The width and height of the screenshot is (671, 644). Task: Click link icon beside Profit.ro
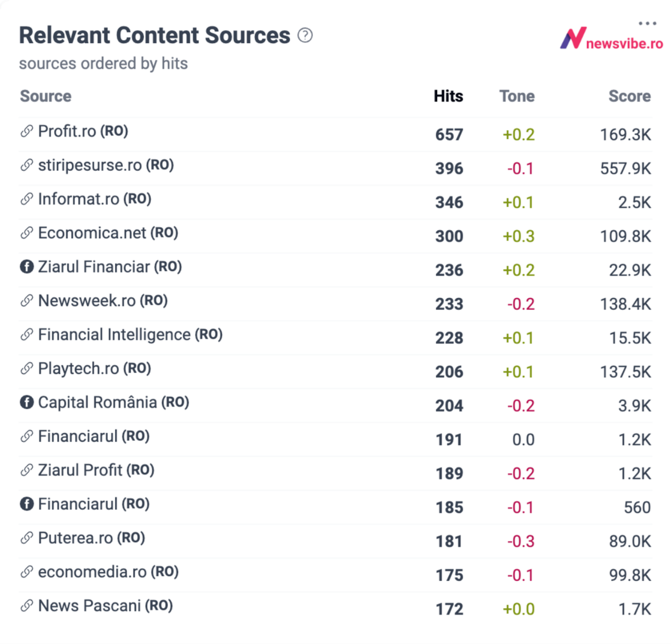tap(27, 131)
